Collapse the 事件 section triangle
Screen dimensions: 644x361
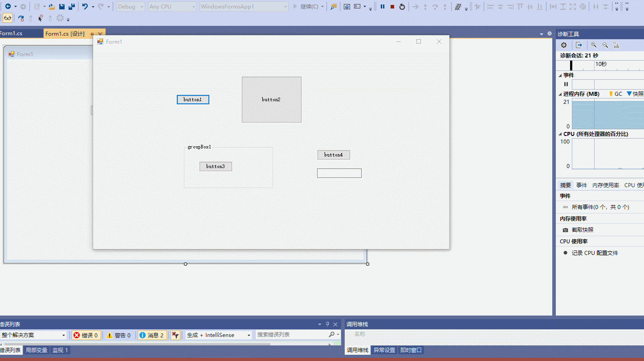[560, 75]
